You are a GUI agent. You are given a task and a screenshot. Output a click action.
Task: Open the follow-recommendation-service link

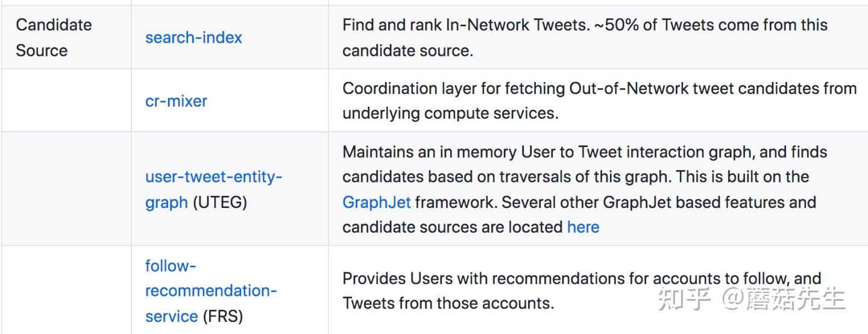click(210, 291)
